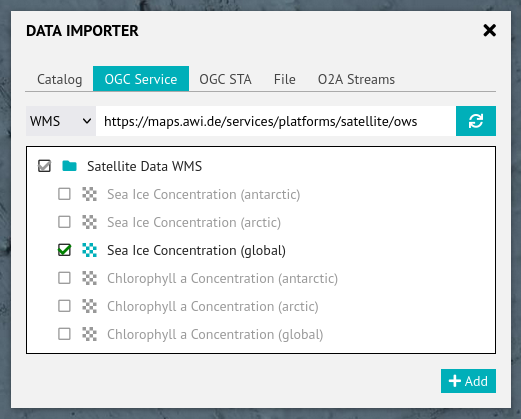Select the OGC Service tab

click(x=141, y=79)
